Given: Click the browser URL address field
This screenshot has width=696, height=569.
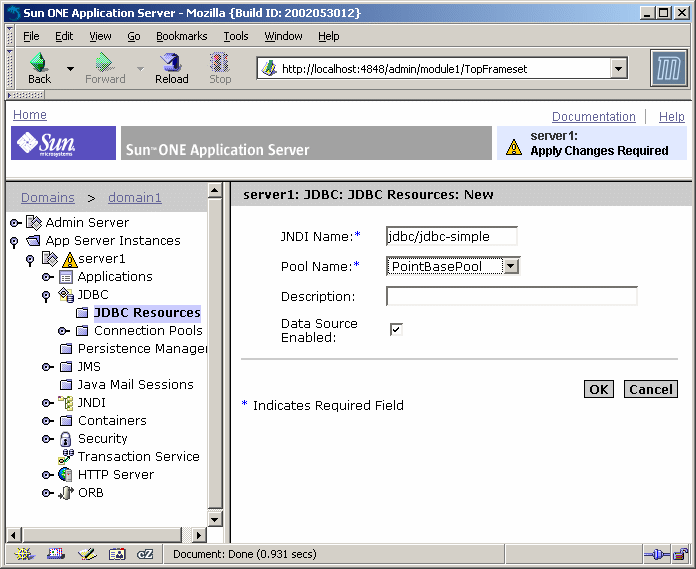Looking at the screenshot, I should click(x=444, y=69).
